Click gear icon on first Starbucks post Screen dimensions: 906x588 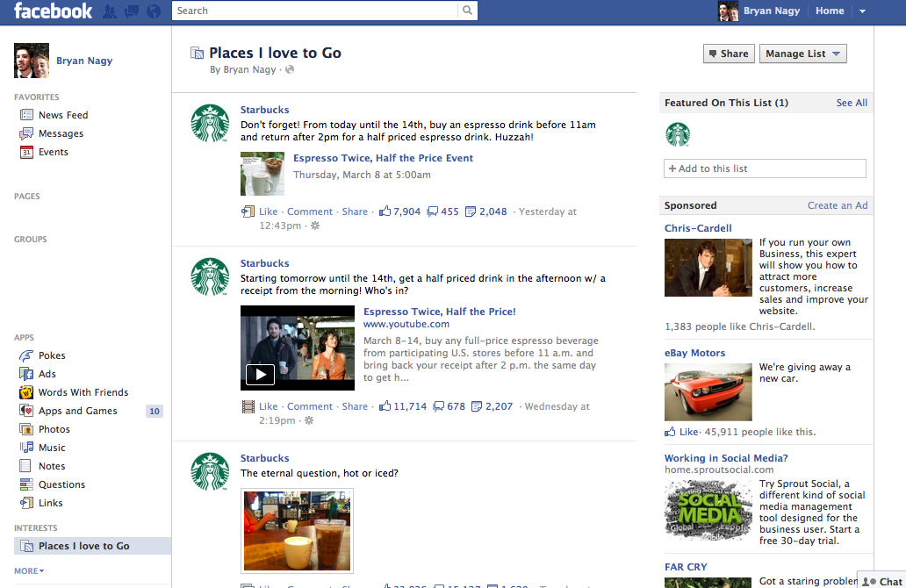pos(315,226)
